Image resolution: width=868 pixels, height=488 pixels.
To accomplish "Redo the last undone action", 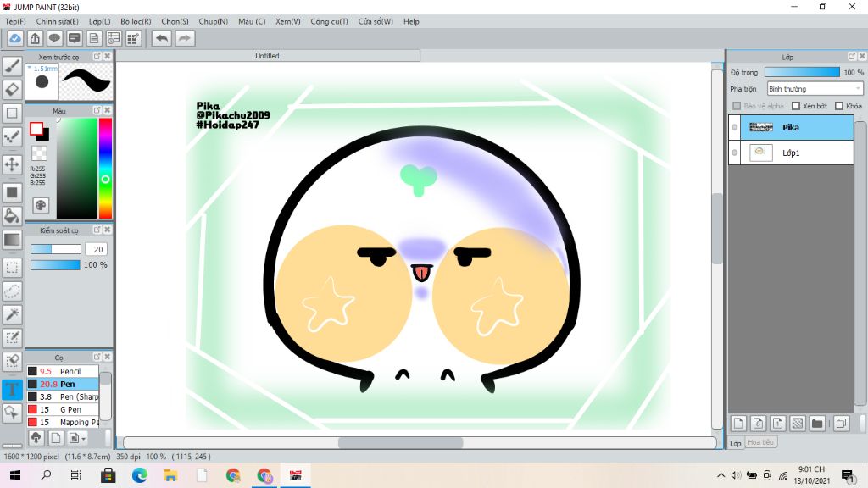I will click(185, 38).
